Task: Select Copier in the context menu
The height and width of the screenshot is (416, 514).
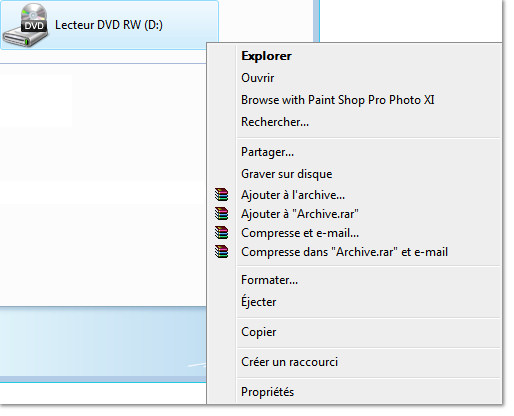Action: click(258, 332)
